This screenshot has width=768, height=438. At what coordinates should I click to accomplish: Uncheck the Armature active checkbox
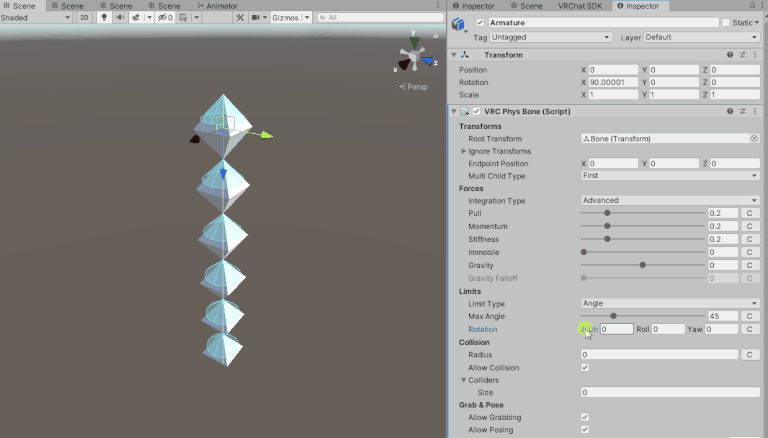[480, 22]
